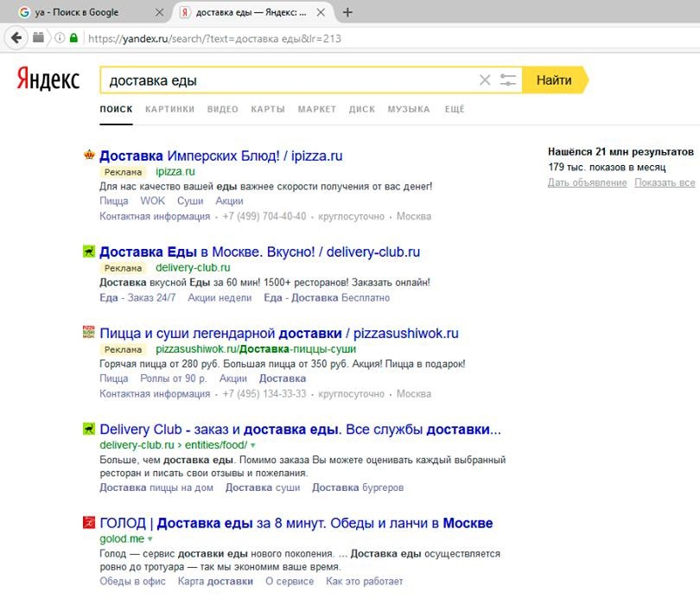Open ipizza Пицца sitelink
Image resolution: width=700 pixels, height=599 pixels.
(x=114, y=201)
